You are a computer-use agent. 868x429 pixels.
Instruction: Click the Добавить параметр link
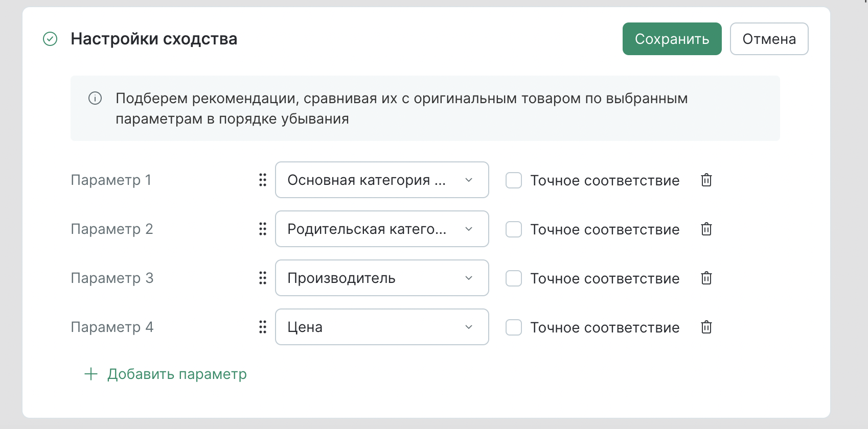[x=166, y=374]
